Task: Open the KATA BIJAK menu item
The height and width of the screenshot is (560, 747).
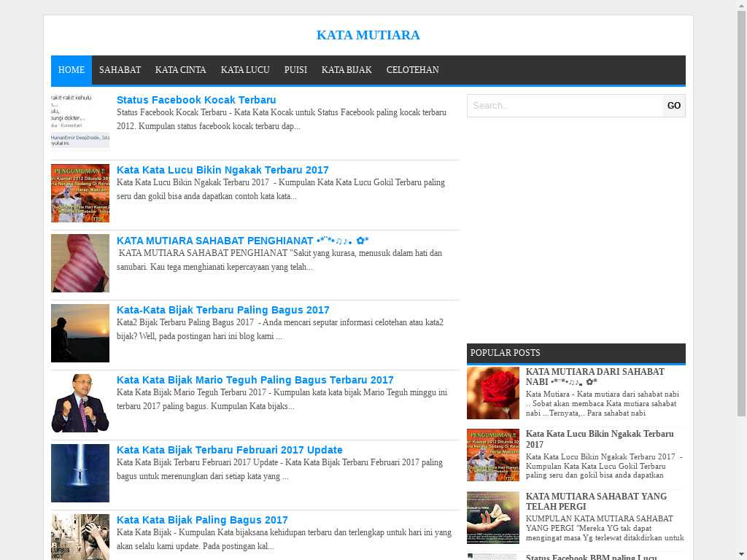Action: pyautogui.click(x=347, y=70)
